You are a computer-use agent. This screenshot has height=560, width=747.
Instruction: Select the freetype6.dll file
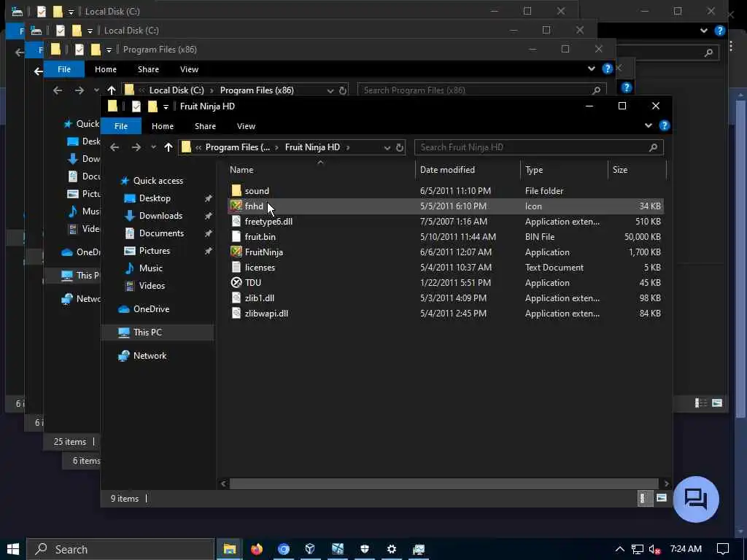[268, 222]
